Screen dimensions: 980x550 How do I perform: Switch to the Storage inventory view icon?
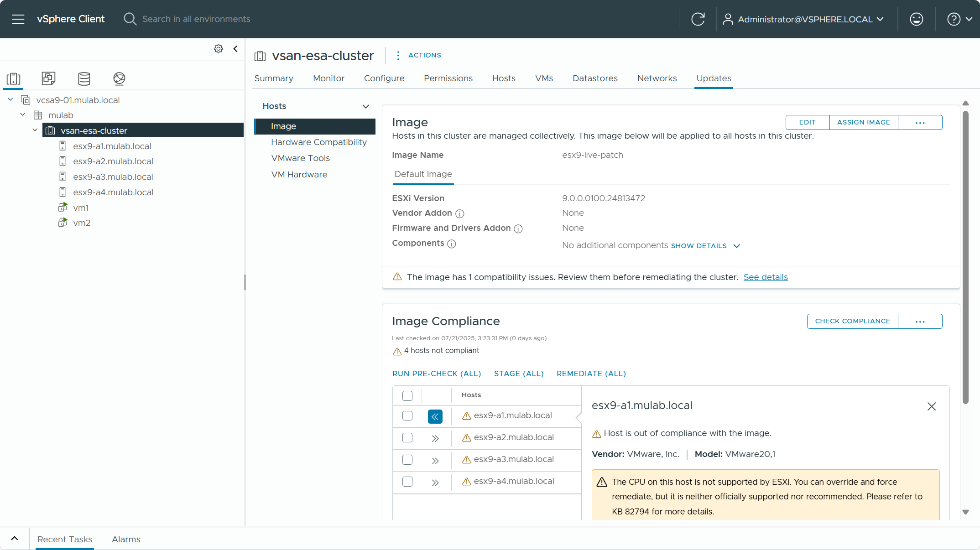pos(84,78)
